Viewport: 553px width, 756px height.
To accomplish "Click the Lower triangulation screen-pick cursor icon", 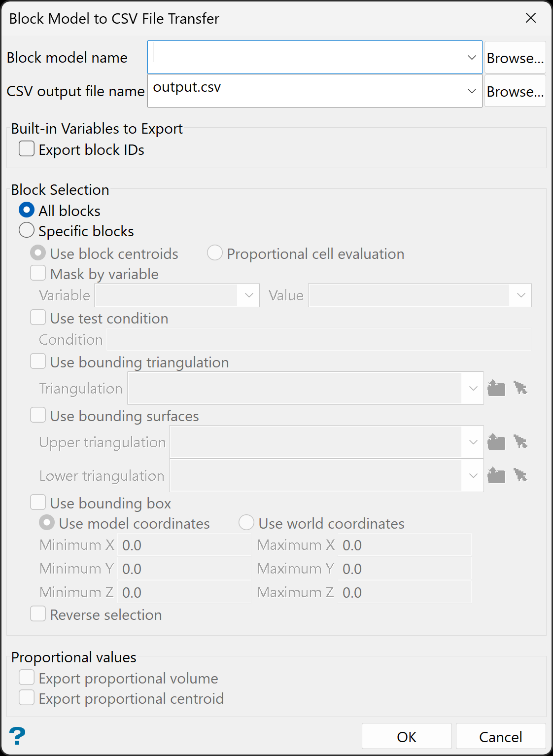I will (520, 475).
